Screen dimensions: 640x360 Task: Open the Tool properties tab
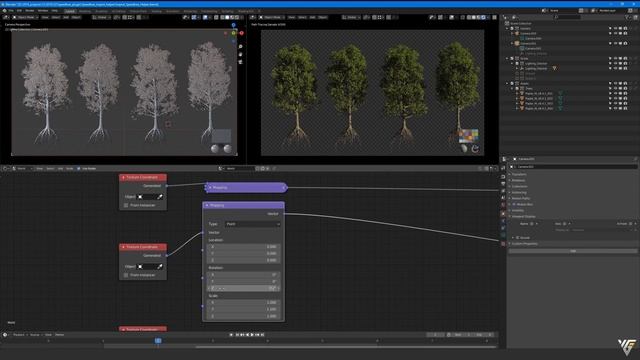pyautogui.click(x=503, y=168)
